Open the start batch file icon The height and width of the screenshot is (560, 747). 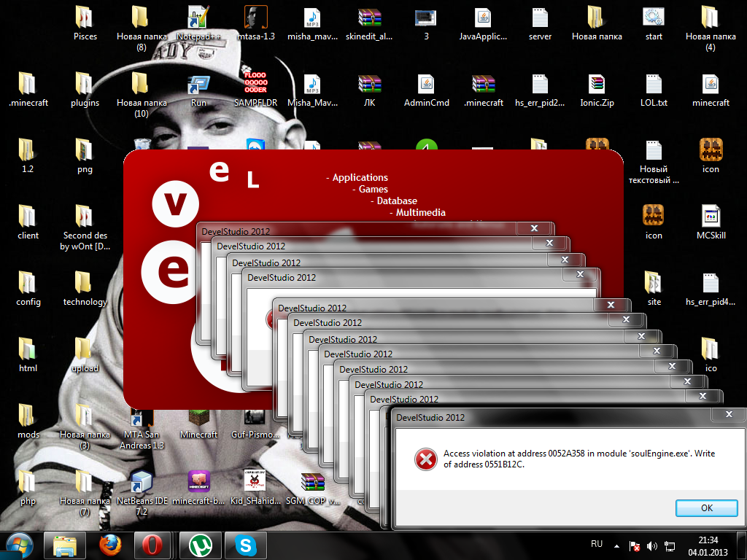coord(654,23)
